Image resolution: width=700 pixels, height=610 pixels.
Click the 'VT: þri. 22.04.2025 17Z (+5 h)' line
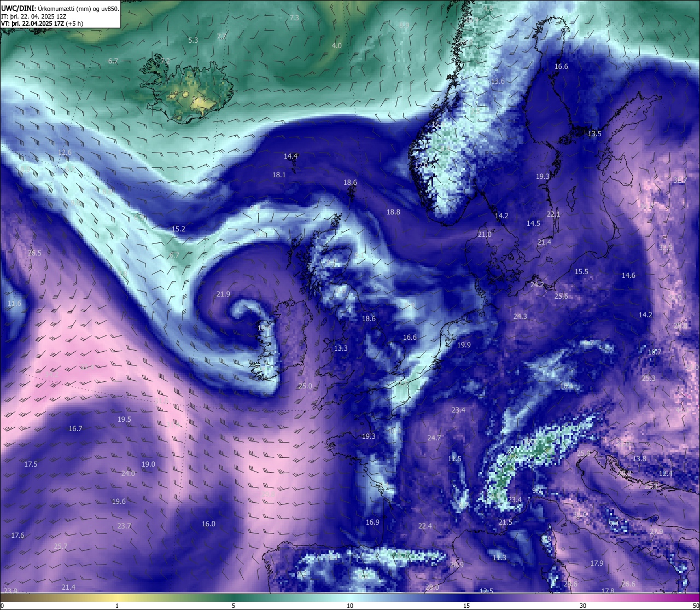coord(42,23)
